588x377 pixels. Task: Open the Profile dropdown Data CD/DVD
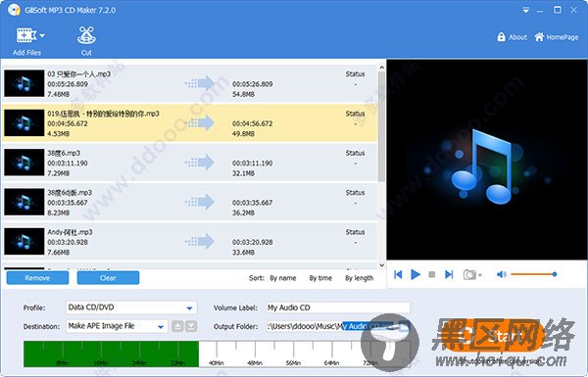(131, 307)
